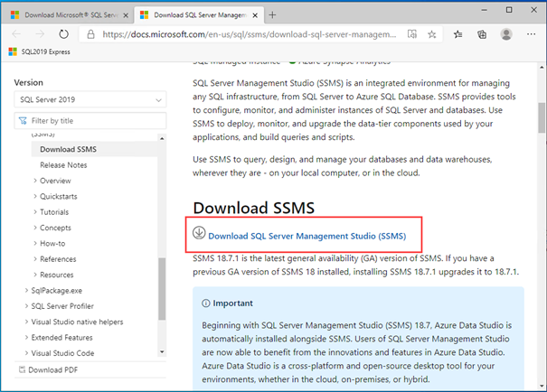The width and height of the screenshot is (547, 392).
Task: Select the Download SQL Server Management tab
Action: tap(199, 15)
